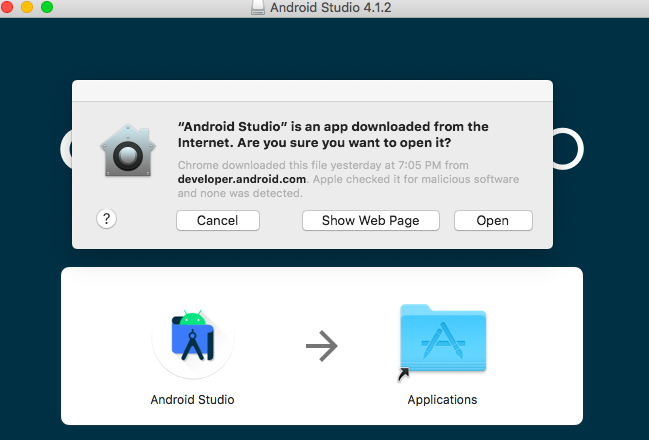Click the Gatekeeper security house icon
649x440 pixels.
coord(128,150)
